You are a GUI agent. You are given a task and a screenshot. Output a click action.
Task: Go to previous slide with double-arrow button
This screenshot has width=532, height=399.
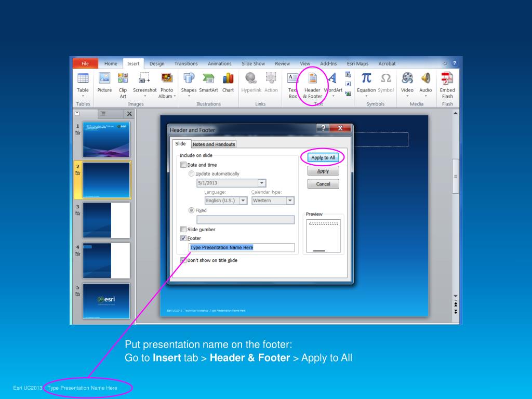pos(456,304)
